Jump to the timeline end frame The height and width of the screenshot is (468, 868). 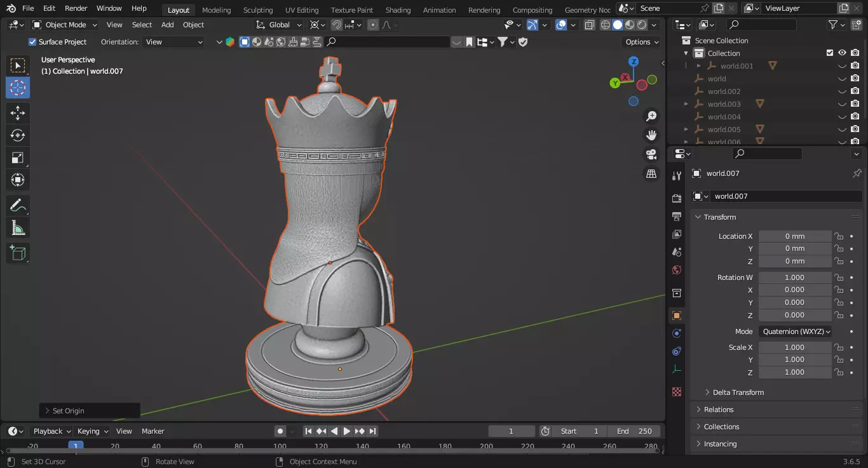pos(372,431)
